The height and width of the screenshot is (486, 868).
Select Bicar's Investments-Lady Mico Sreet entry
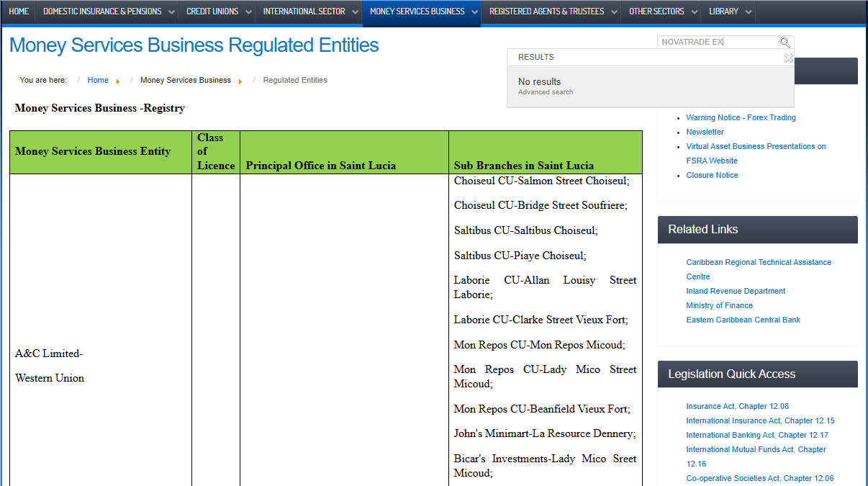click(546, 466)
